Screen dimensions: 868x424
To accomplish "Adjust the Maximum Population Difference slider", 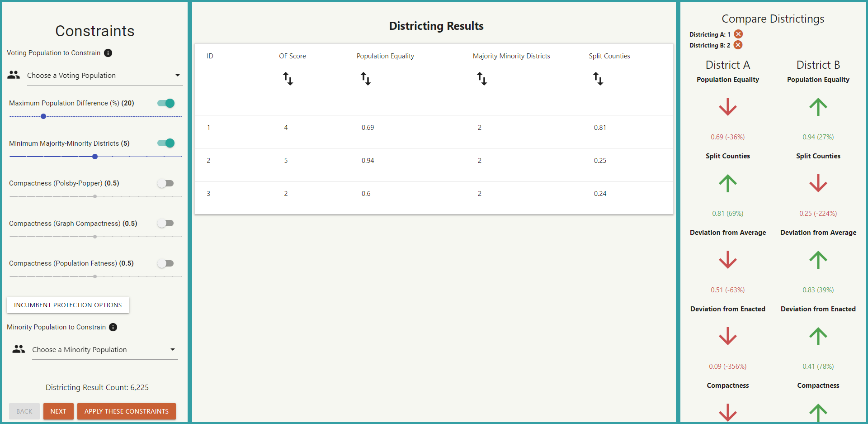I will point(43,116).
